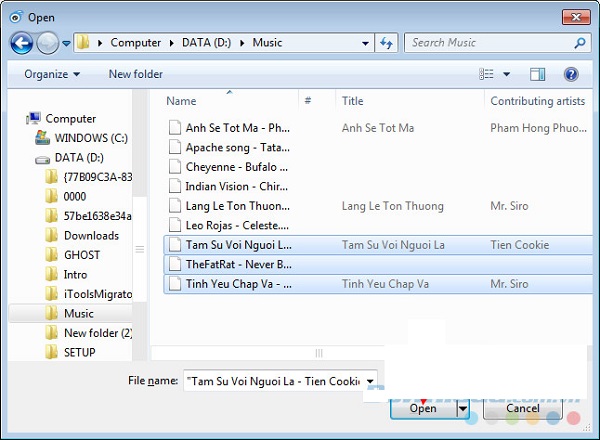Viewport: 600px width, 440px height.
Task: Open the Organize menu
Action: (52, 74)
